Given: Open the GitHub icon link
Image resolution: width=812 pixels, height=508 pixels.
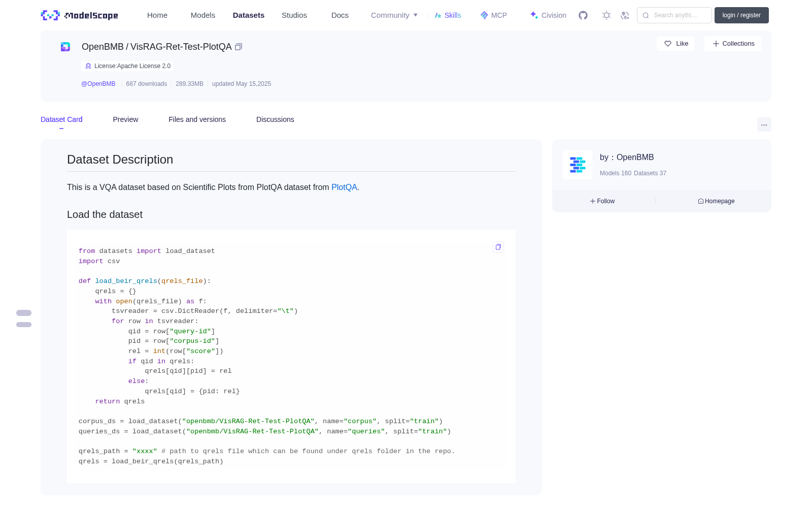Looking at the screenshot, I should [x=583, y=15].
